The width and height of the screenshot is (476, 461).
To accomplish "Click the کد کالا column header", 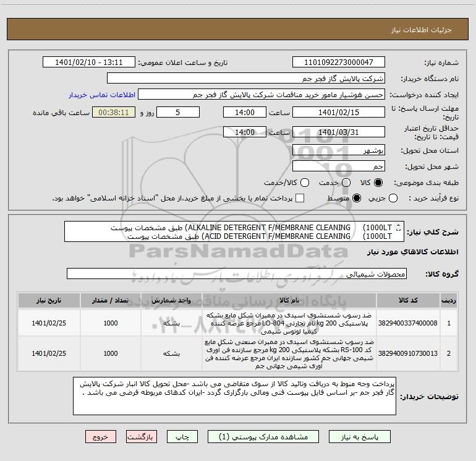I will (x=408, y=300).
